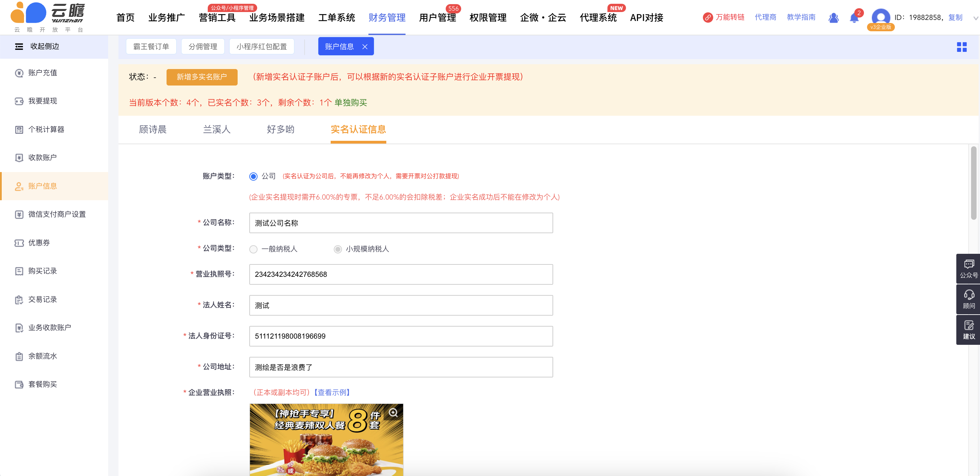Viewport: 980px width, 476px height.
Task: Click the 新增多实名账户 button
Action: 202,77
